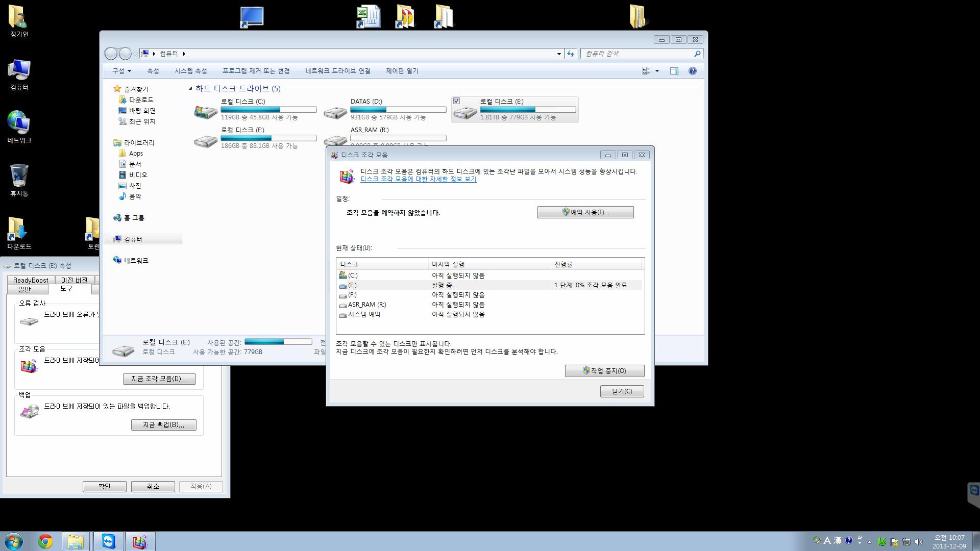Open the view options dropdown arrow
The image size is (980, 551).
pos(657,71)
